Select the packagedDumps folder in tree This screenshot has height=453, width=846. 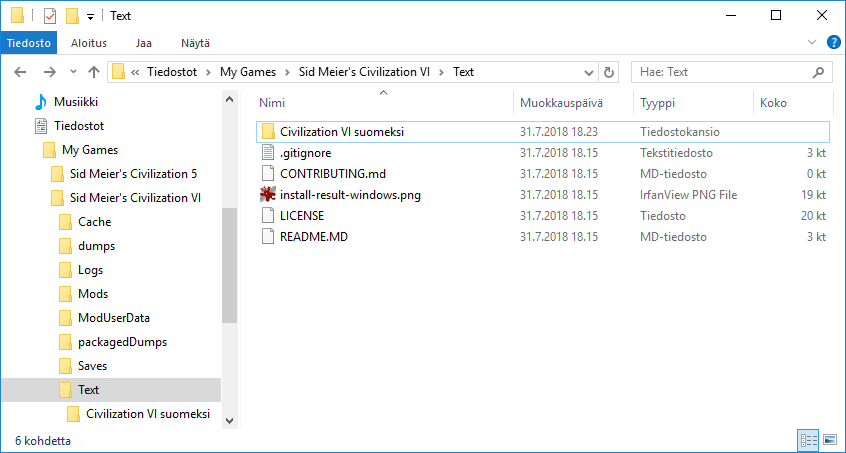122,342
